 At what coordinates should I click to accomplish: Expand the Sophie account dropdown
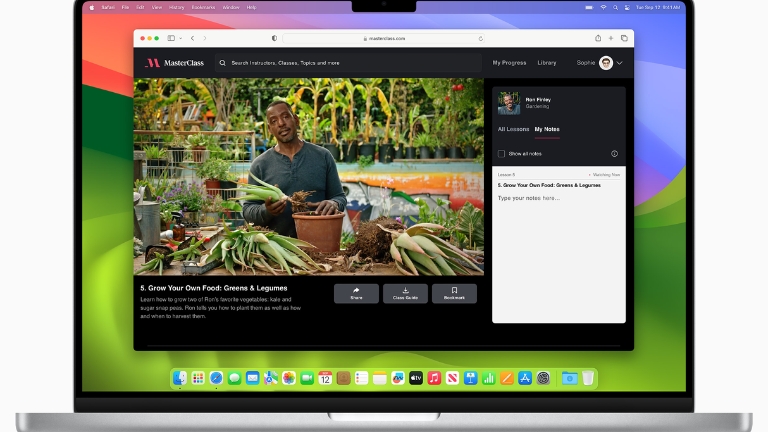pyautogui.click(x=619, y=63)
